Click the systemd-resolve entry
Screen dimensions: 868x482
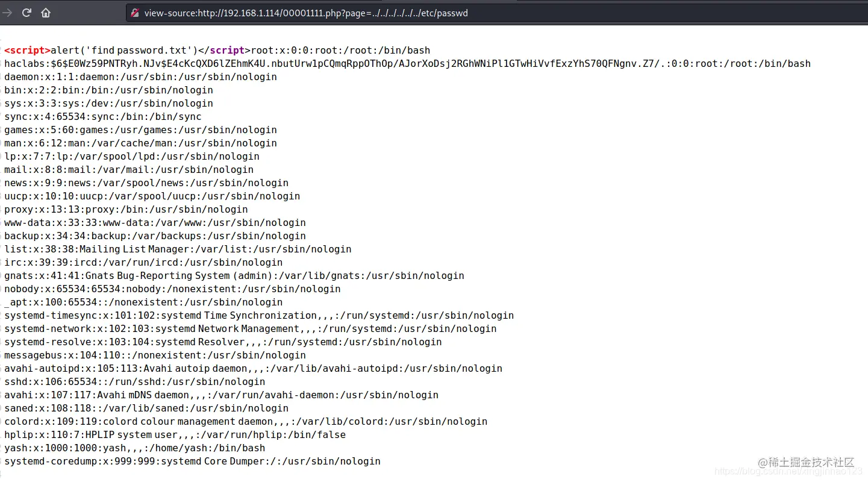[x=223, y=342]
